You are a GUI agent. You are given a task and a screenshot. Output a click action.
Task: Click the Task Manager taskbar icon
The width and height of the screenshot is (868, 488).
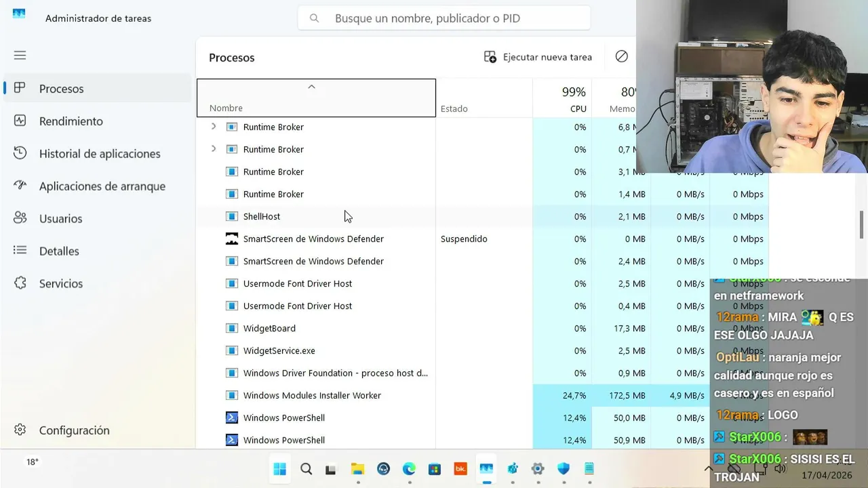486,468
